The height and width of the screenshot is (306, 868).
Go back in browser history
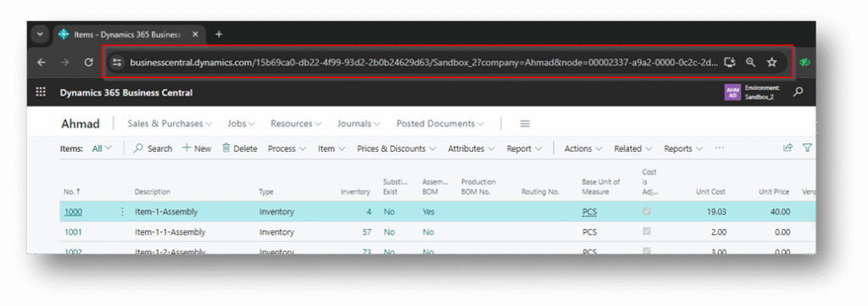(x=42, y=63)
